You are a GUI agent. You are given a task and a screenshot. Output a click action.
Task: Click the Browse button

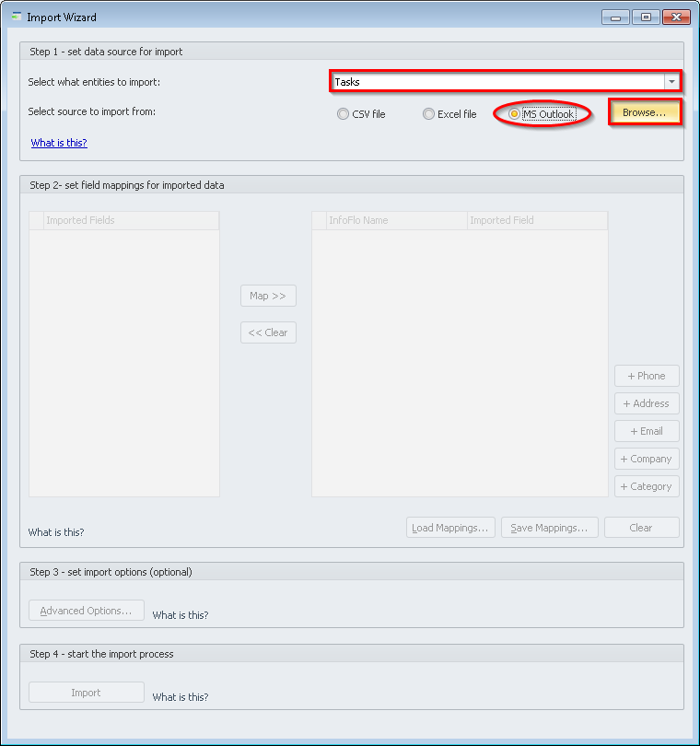(x=644, y=112)
